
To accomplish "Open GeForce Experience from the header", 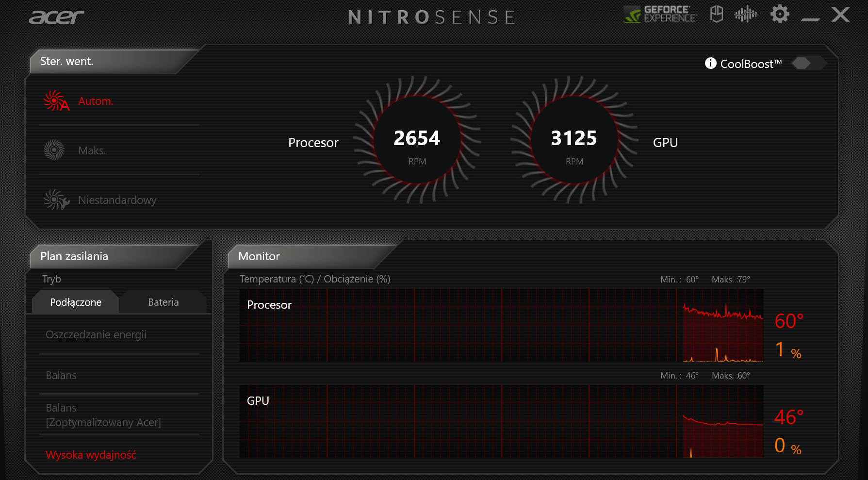I will coord(660,15).
